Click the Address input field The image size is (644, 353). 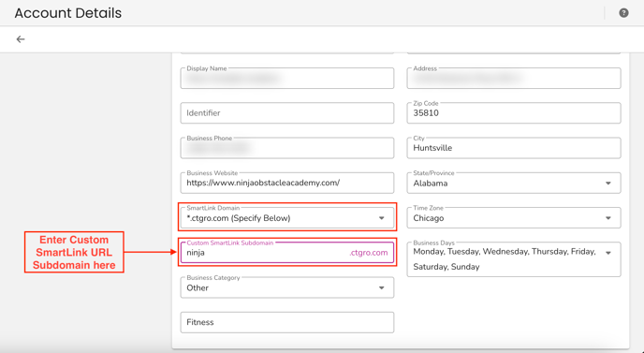pyautogui.click(x=514, y=78)
